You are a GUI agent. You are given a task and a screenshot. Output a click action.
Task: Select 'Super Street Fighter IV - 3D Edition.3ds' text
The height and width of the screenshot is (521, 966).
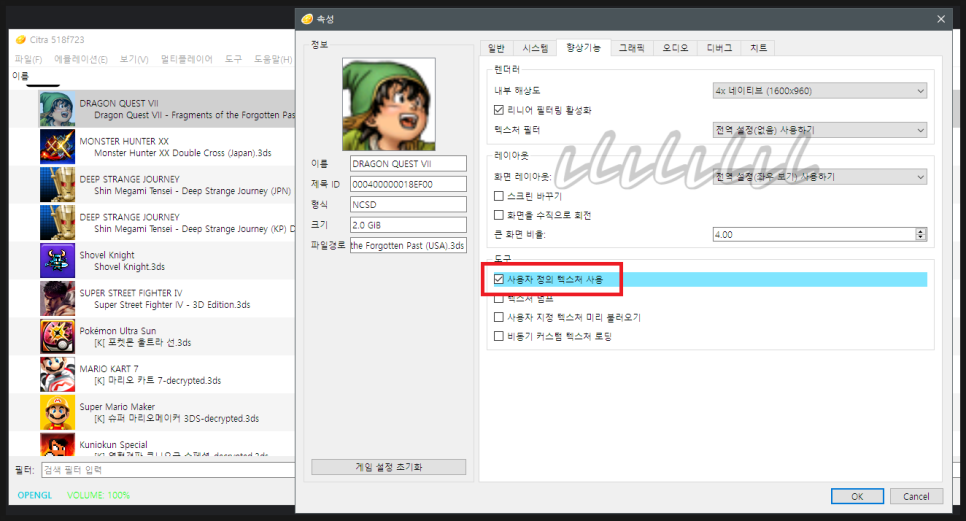point(172,305)
